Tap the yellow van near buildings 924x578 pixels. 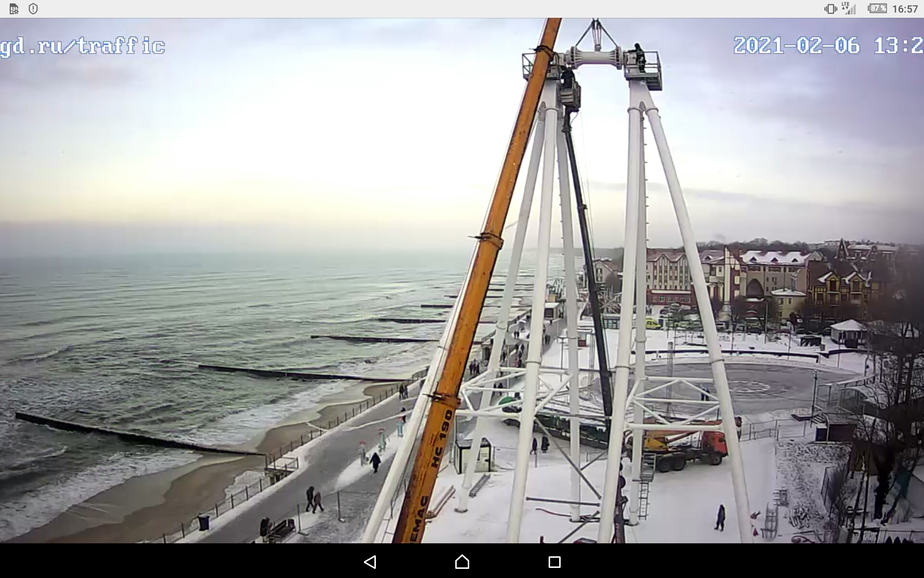(653, 324)
